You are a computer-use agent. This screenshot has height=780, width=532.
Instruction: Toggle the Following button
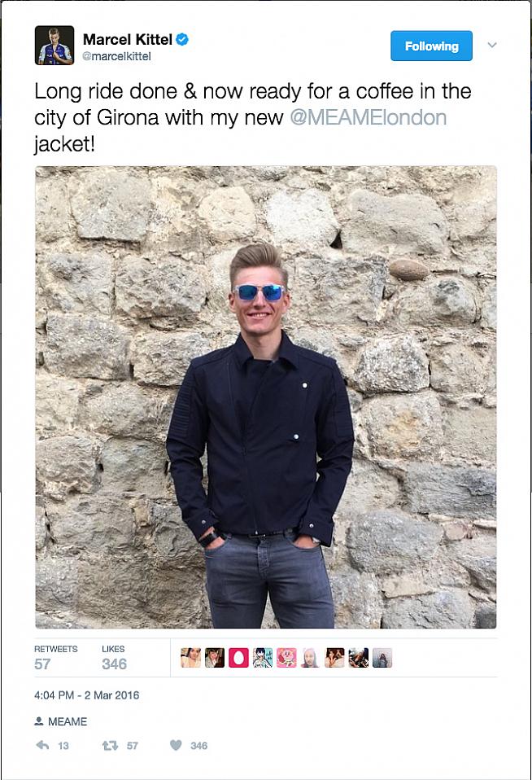point(431,46)
